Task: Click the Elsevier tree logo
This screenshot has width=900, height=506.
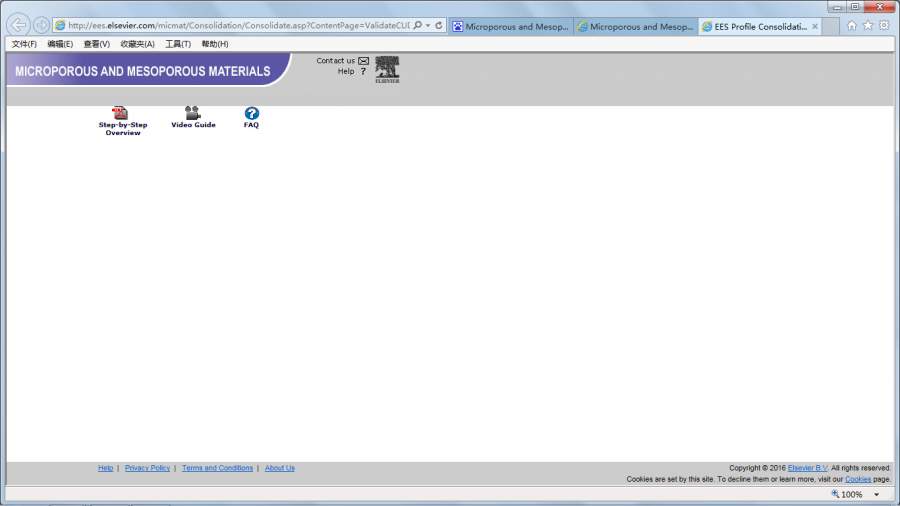Action: 387,69
